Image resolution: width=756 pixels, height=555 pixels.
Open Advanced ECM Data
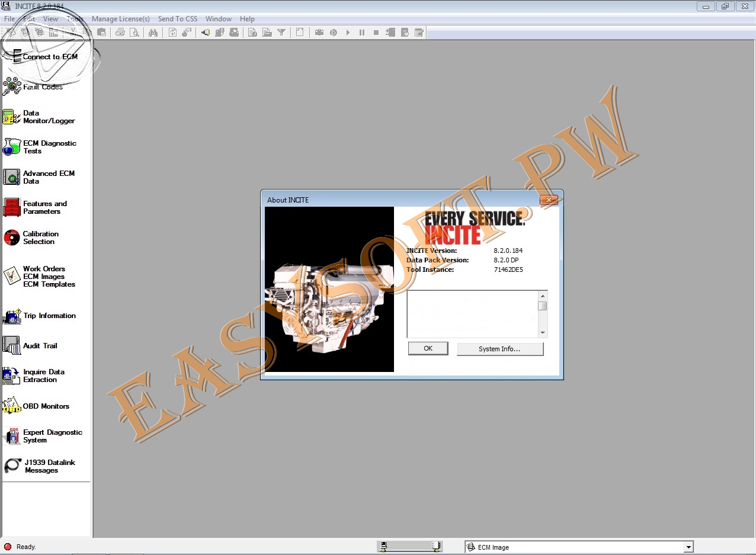(39, 177)
